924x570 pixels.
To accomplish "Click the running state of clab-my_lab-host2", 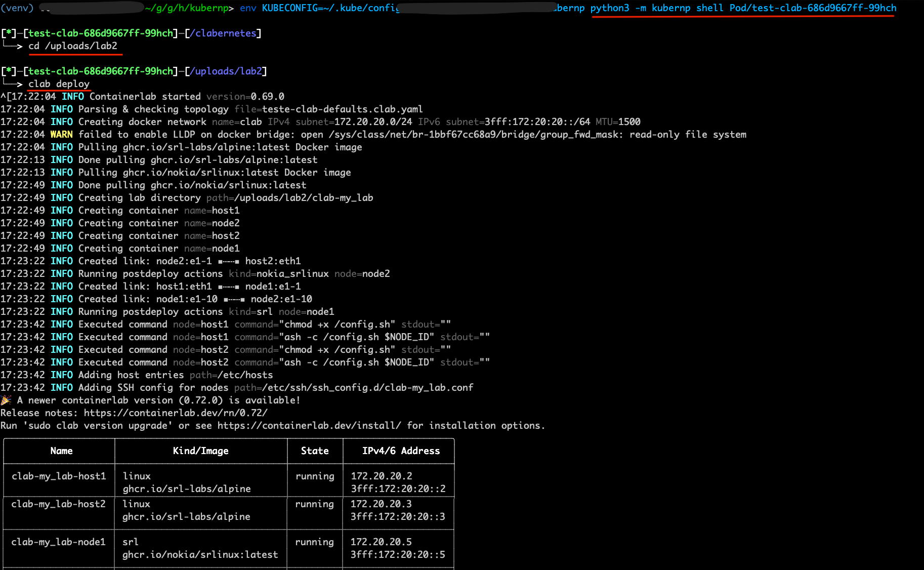I will coord(314,504).
